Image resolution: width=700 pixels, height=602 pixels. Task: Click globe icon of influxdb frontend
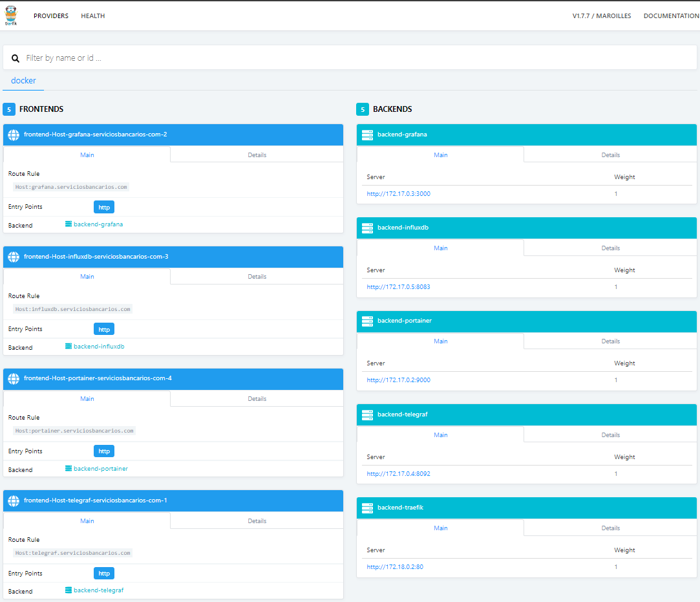tap(14, 257)
